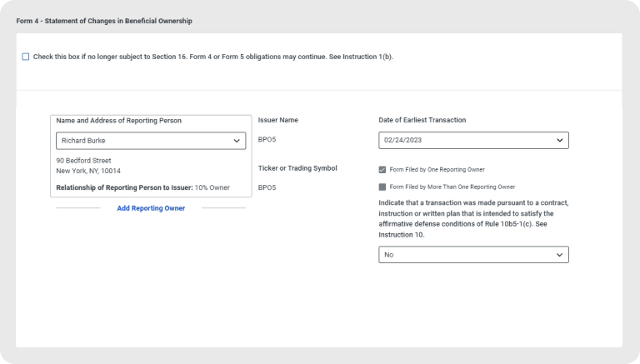Toggle Form Filed by One Reporting Owner checkbox
The image size is (640, 364).
382,170
